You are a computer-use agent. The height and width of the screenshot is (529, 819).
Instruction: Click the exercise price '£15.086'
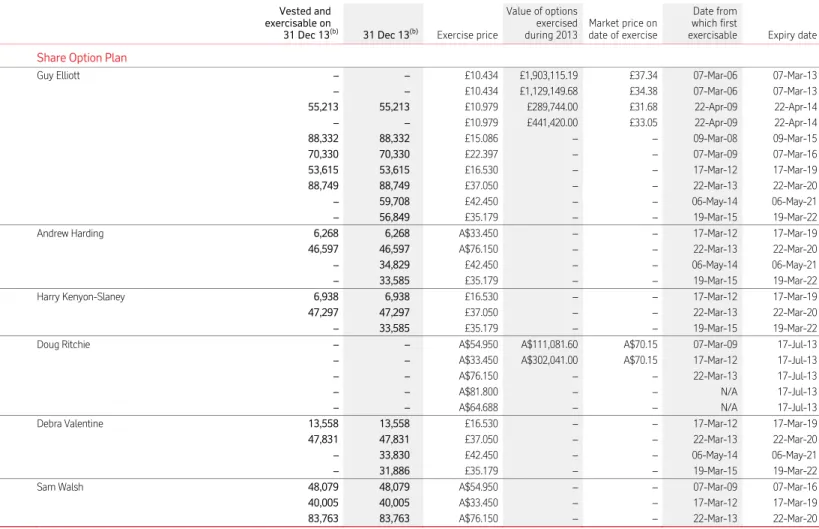pyautogui.click(x=481, y=138)
